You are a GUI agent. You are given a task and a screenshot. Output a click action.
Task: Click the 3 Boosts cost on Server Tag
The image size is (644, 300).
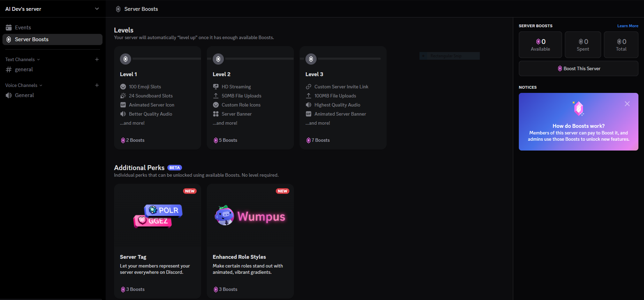tap(132, 290)
